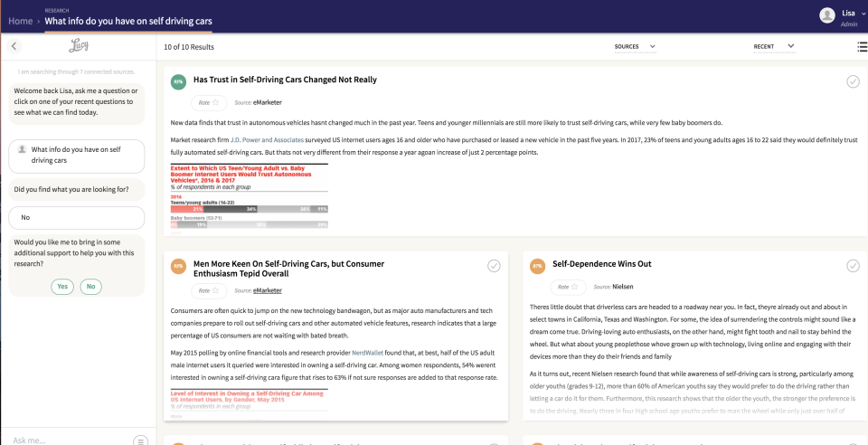
Task: Expand the Lisa account menu arrow
Action: tap(863, 14)
